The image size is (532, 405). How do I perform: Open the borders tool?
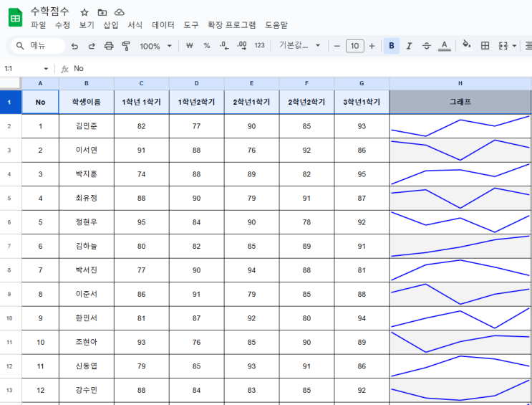[485, 46]
